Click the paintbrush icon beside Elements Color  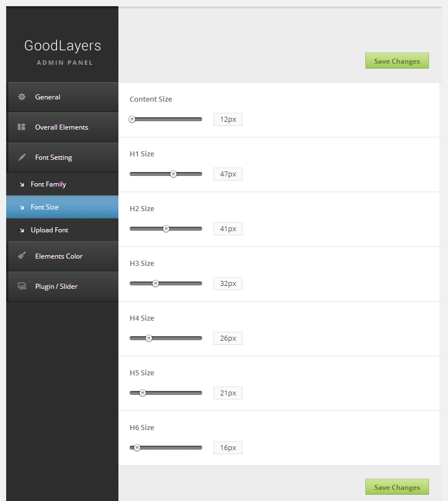[x=22, y=256]
